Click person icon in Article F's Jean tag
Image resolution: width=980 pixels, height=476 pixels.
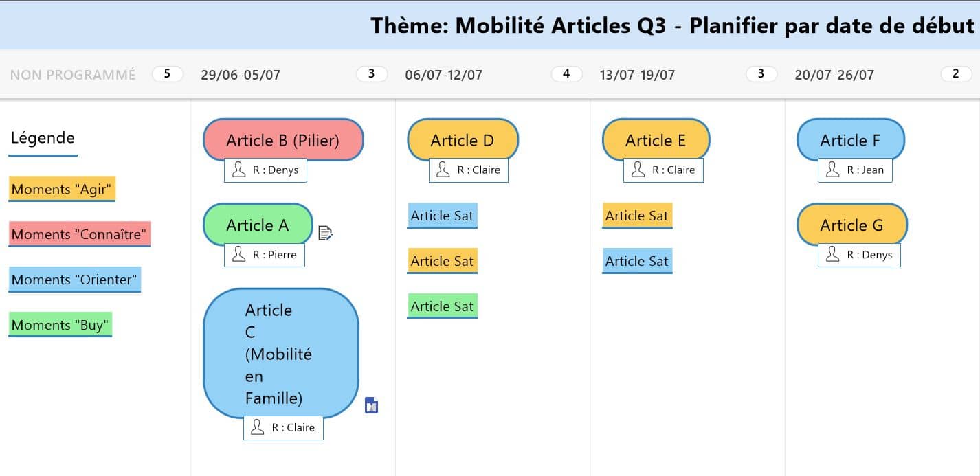(x=833, y=170)
